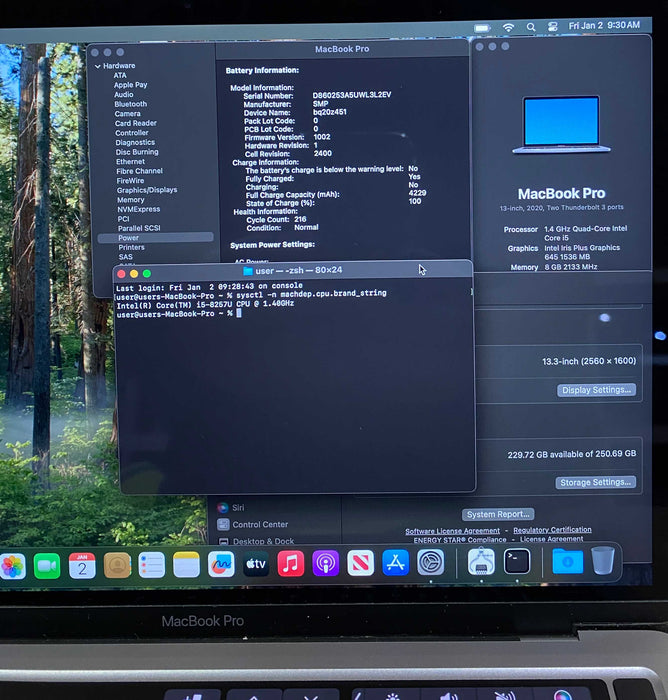Click the date and time clock

604,25
